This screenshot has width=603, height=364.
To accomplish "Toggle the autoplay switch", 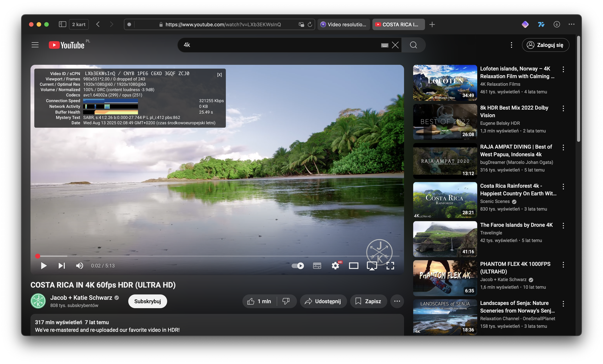I will click(297, 266).
